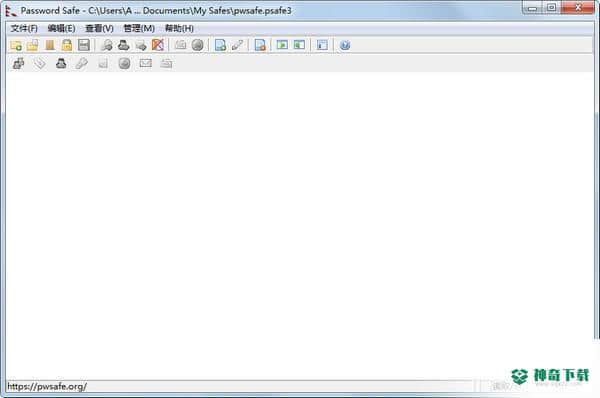Click the delete entry page icon
Image resolution: width=600 pixels, height=398 pixels.
[260, 45]
